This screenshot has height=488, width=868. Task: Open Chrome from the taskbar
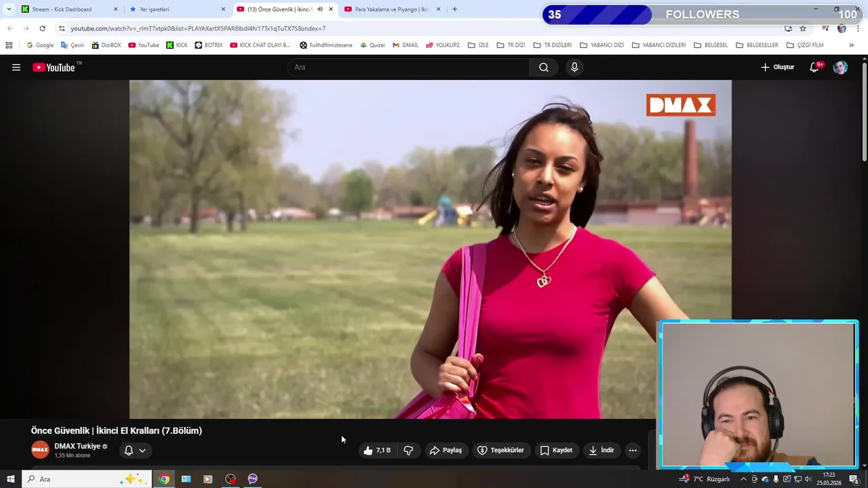(164, 479)
